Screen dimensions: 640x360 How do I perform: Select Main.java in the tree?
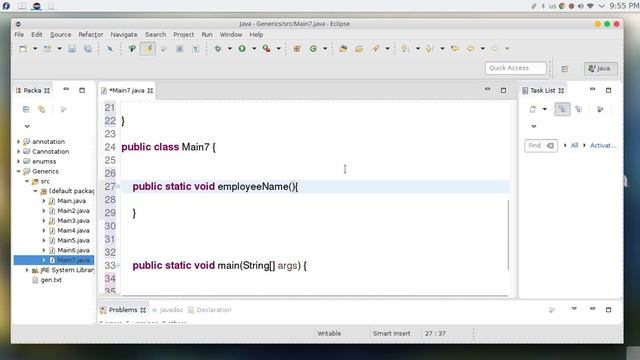[71, 201]
